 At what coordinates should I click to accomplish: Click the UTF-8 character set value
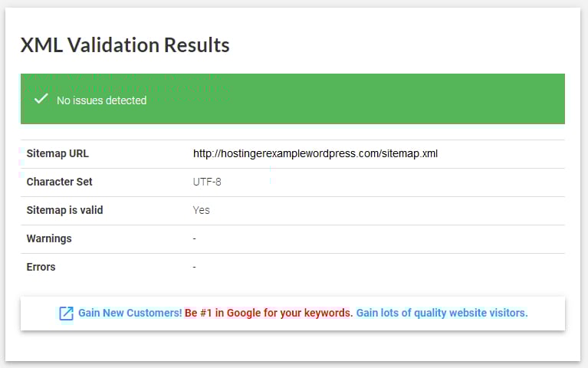click(x=207, y=182)
